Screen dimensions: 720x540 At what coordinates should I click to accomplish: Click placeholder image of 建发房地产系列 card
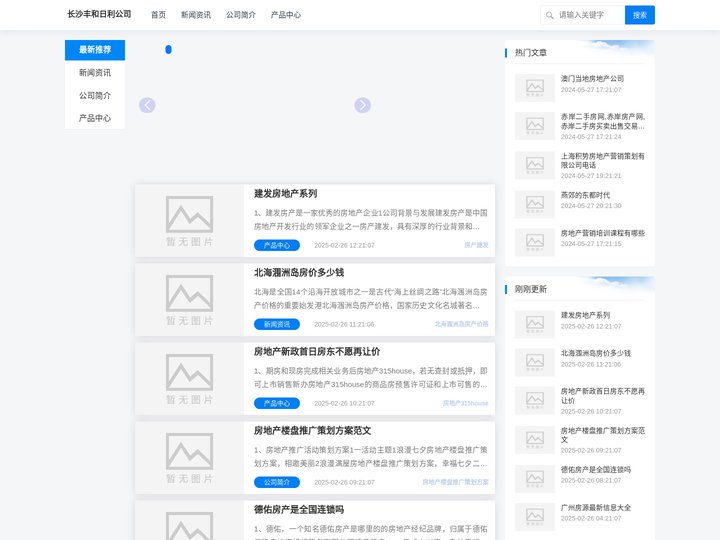pyautogui.click(x=189, y=221)
